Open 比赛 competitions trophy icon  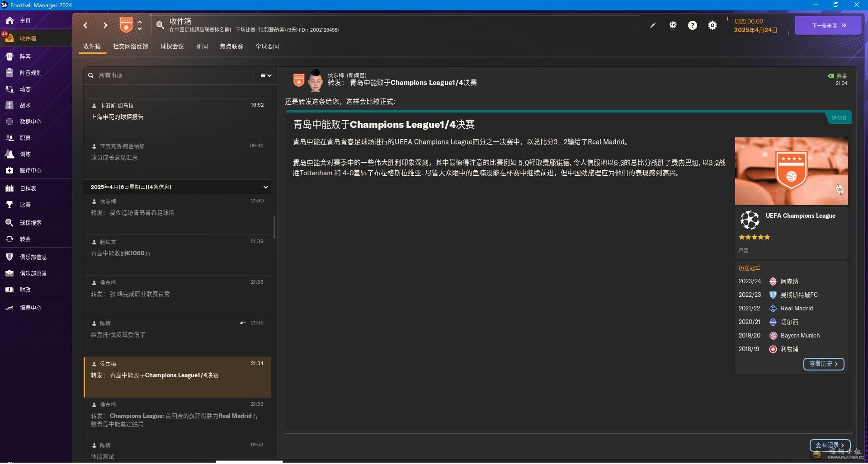click(x=9, y=205)
